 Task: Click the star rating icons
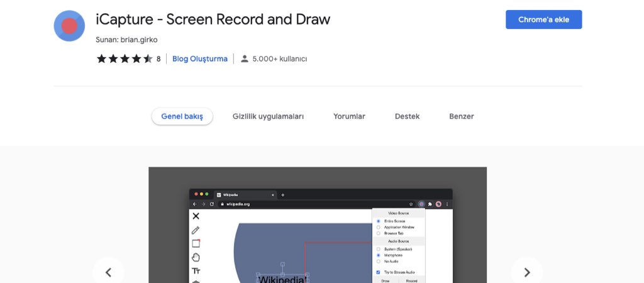tap(125, 58)
